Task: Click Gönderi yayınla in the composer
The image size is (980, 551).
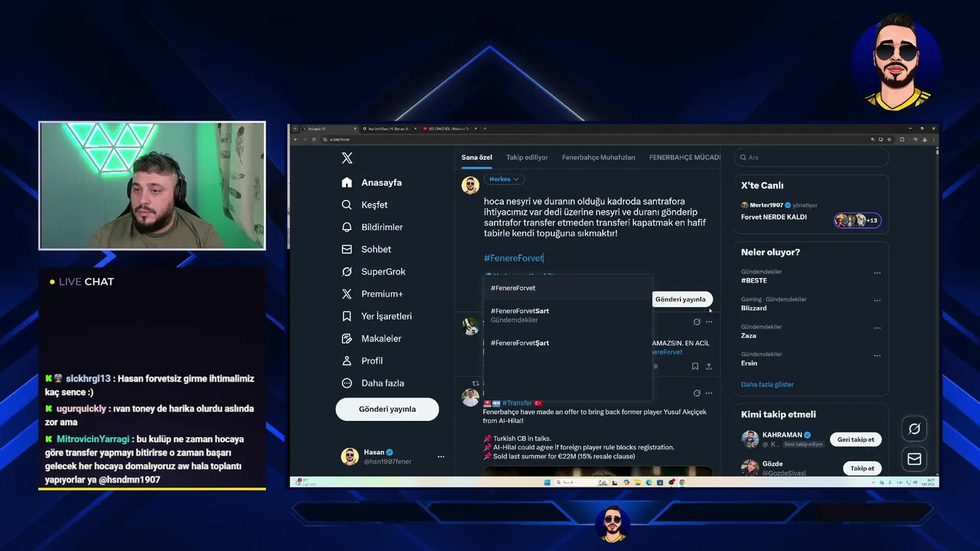Action: [x=681, y=299]
